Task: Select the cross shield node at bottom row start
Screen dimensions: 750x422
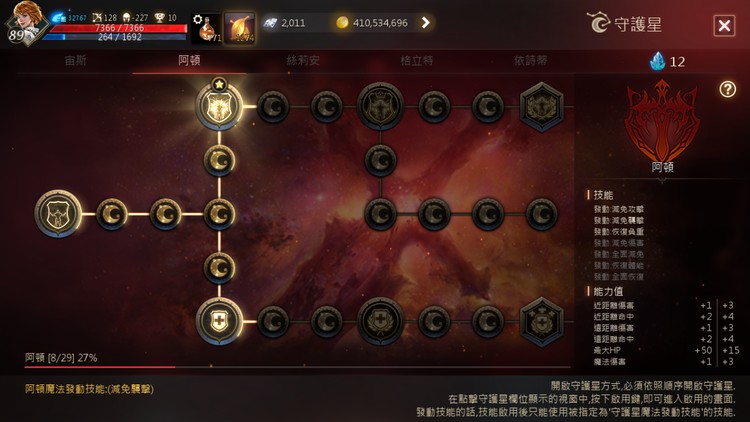Action: tap(219, 321)
